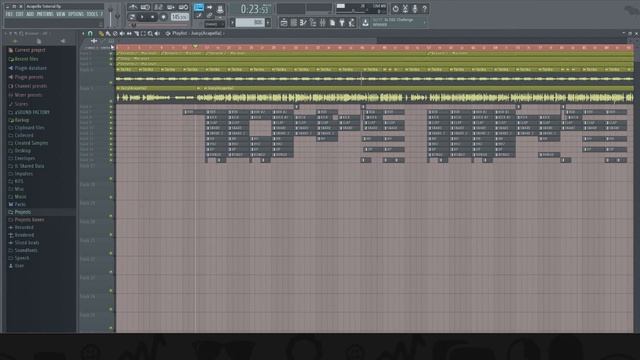This screenshot has height=360, width=640.
Task: Click next pattern arrow right of pattern selector
Action: [x=268, y=23]
